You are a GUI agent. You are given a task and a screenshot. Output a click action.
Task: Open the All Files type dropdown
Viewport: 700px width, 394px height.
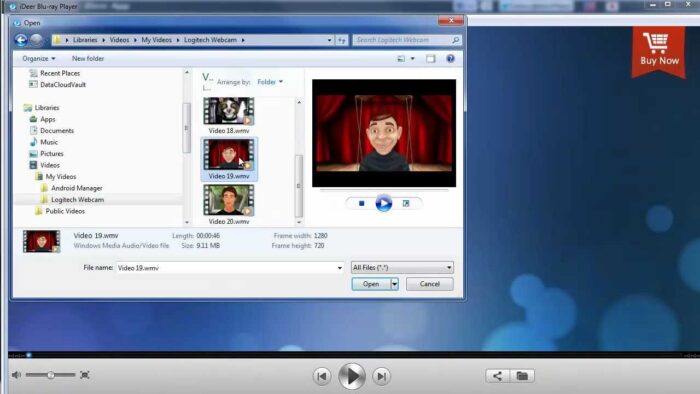[x=402, y=268]
